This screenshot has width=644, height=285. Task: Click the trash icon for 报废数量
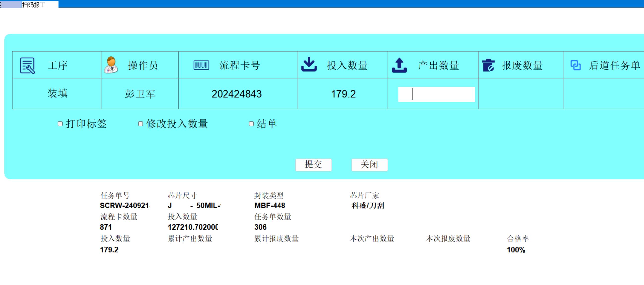[488, 65]
